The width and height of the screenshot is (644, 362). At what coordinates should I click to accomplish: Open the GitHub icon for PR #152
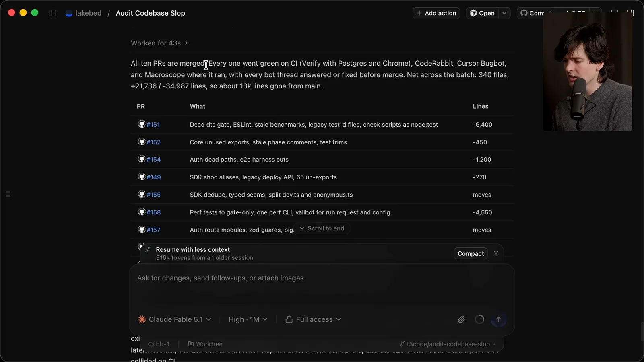(142, 142)
